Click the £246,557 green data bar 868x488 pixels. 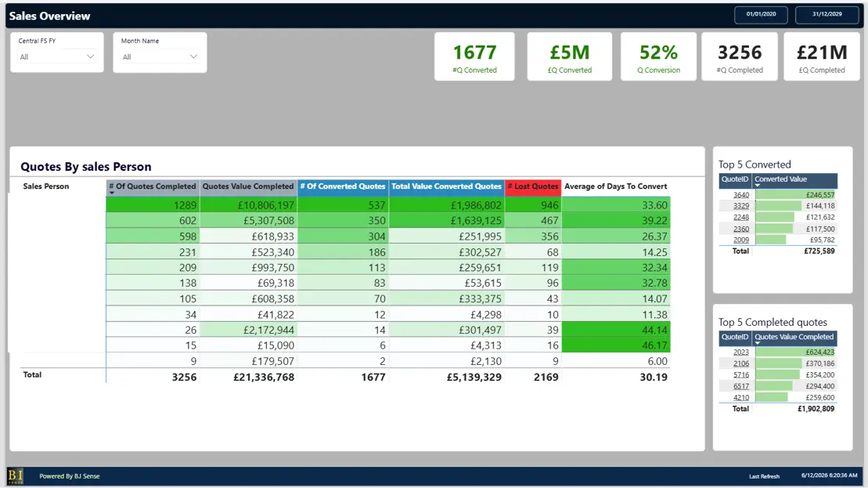pos(795,195)
